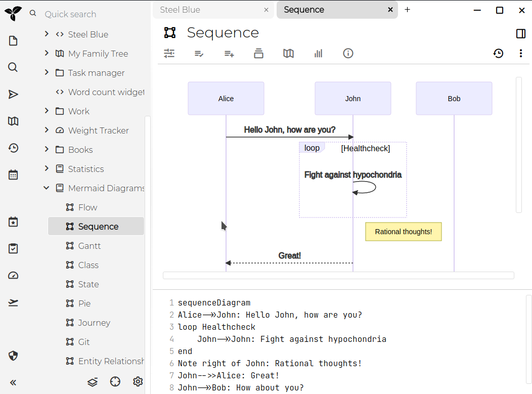Open the Basic Properties ribbon tab
This screenshot has width=532, height=394.
click(x=169, y=54)
